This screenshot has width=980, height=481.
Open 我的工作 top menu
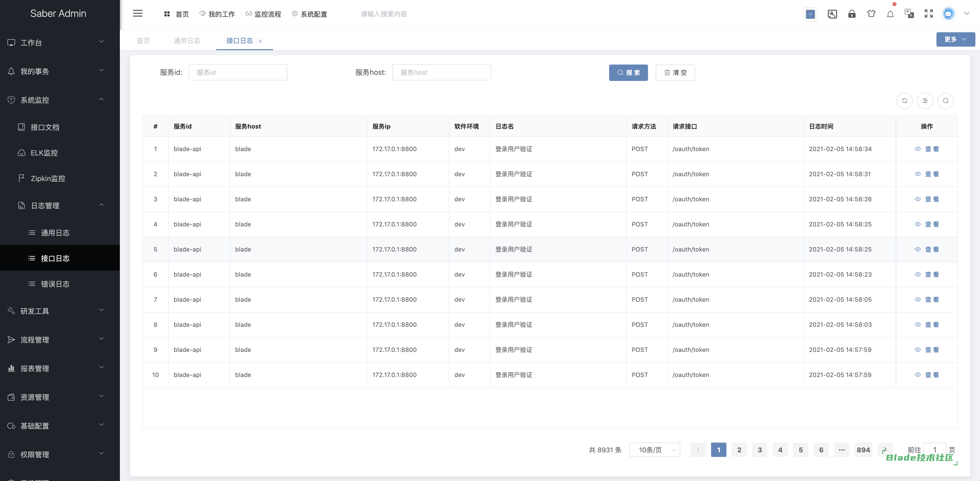pyautogui.click(x=217, y=14)
